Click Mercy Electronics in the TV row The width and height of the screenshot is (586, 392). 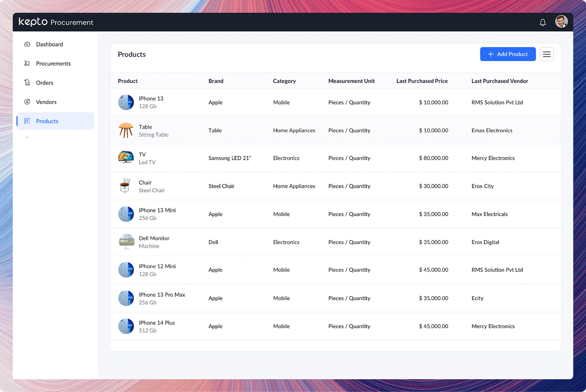click(x=493, y=158)
